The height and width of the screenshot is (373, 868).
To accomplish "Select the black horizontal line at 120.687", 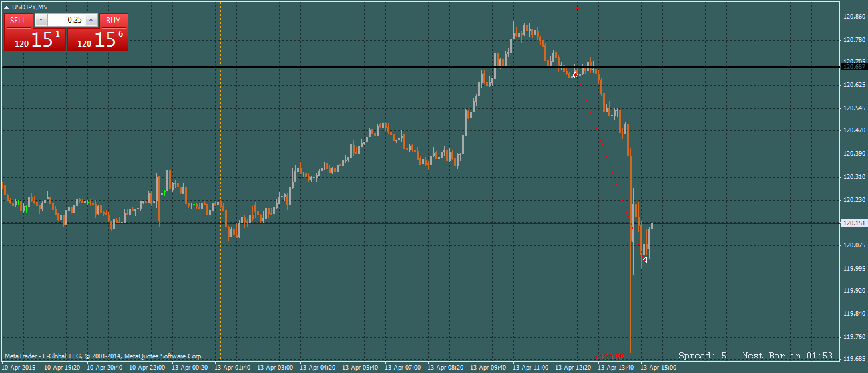I will tap(421, 67).
